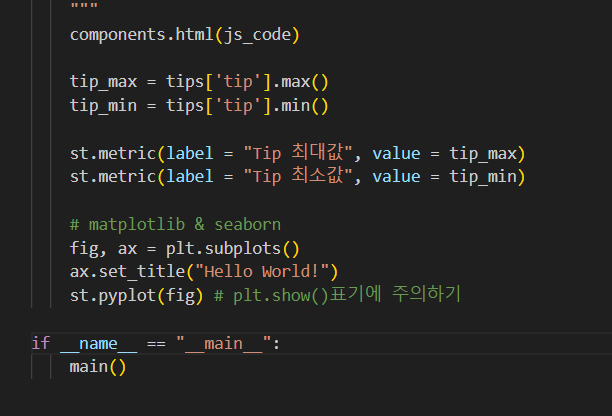Place cursor on tip_max variable assignment
Image resolution: width=612 pixels, height=416 pixels.
click(103, 82)
